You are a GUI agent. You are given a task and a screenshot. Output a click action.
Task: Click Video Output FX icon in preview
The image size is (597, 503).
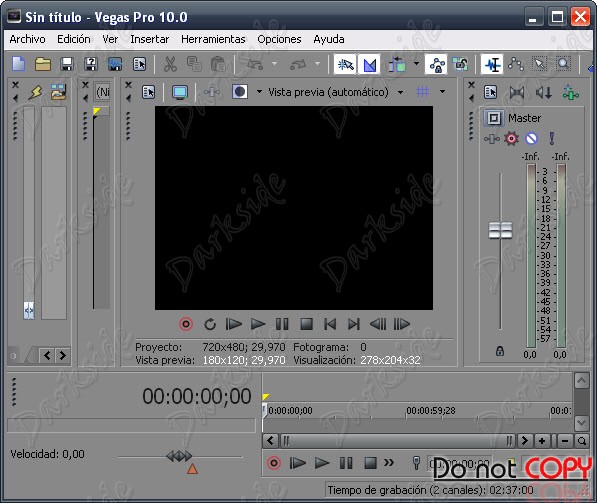(212, 92)
